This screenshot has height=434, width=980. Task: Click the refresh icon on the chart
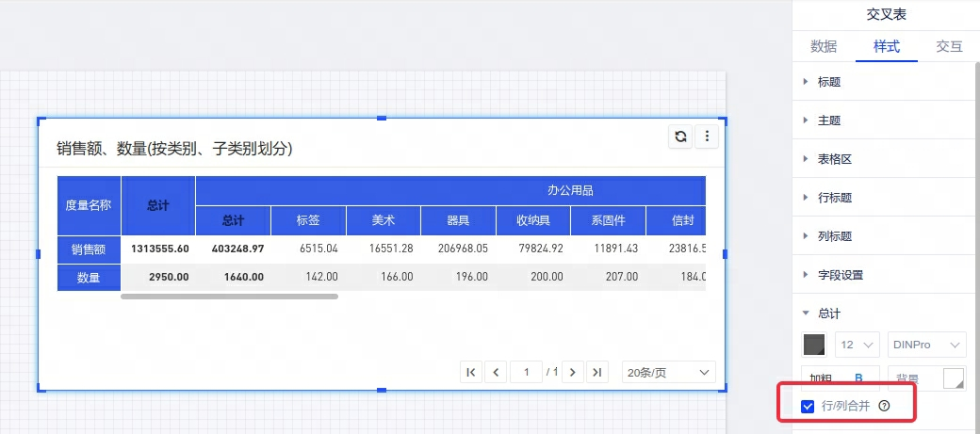[680, 137]
